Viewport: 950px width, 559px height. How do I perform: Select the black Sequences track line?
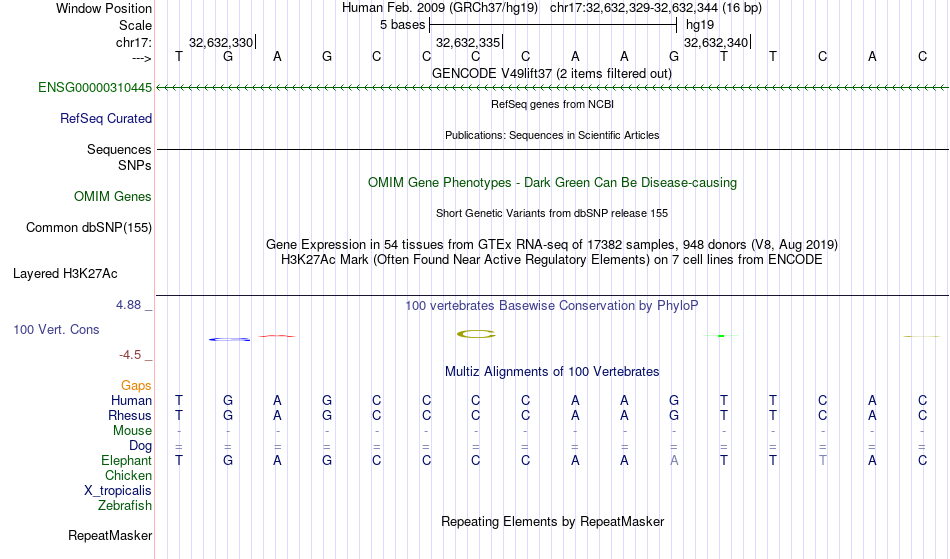tap(552, 149)
